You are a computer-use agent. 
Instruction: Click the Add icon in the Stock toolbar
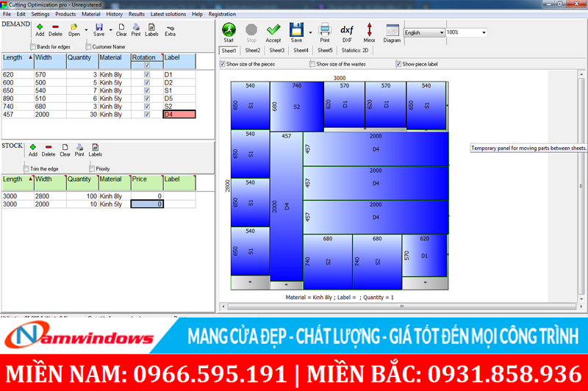(x=33, y=147)
